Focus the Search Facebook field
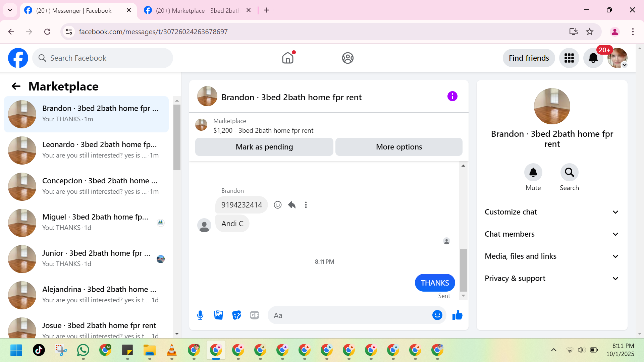Screen dimensions: 644x362 pos(103,58)
